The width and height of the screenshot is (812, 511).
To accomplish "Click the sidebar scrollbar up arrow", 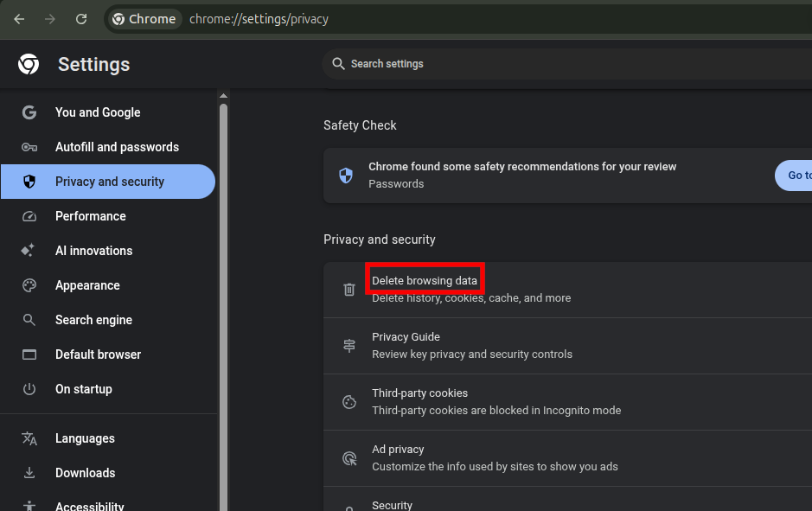I will (224, 96).
